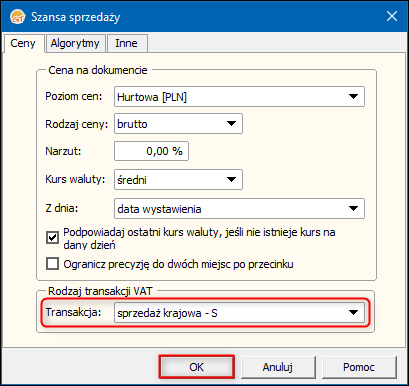
Task: Expand the Poziom cen dropdown arrow
Action: pyautogui.click(x=353, y=97)
